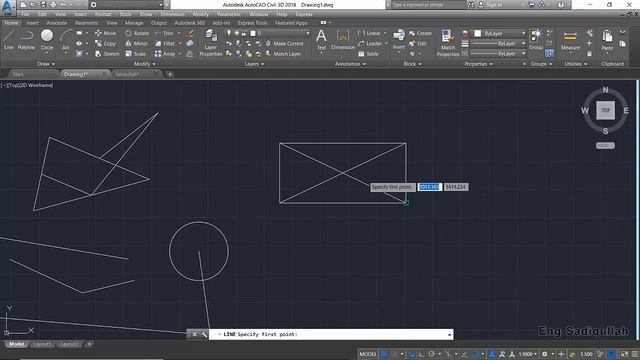Select the Polyline tool
This screenshot has height=360, width=640.
coord(26,40)
